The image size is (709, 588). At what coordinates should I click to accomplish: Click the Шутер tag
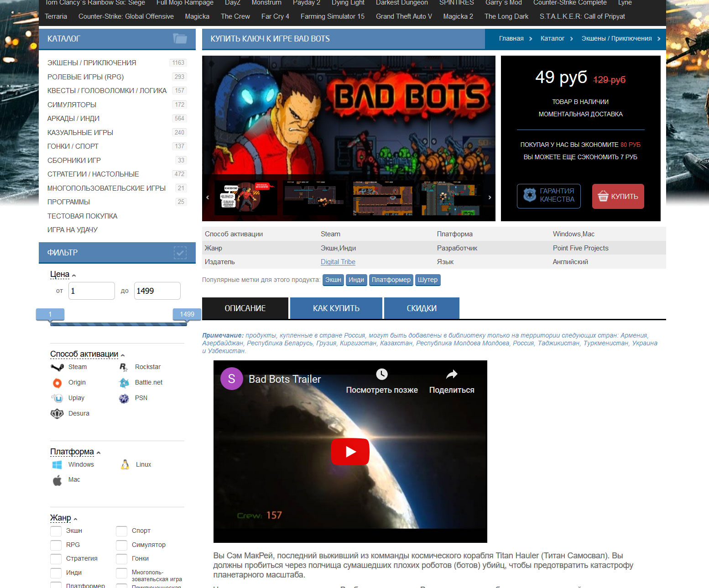click(x=427, y=280)
